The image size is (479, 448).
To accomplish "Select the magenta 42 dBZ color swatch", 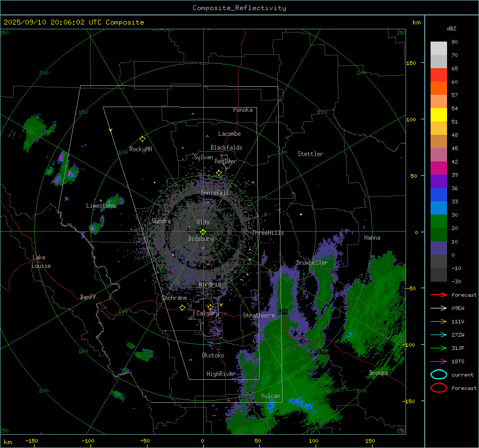I will point(439,168).
